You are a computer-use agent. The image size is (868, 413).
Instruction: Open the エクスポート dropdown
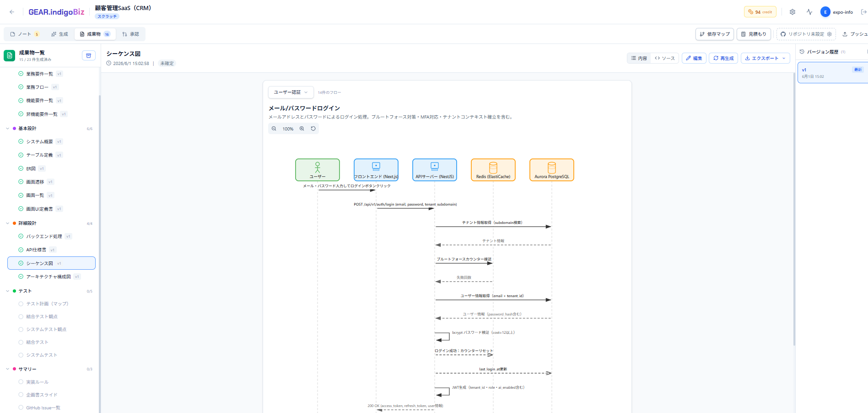tap(765, 58)
